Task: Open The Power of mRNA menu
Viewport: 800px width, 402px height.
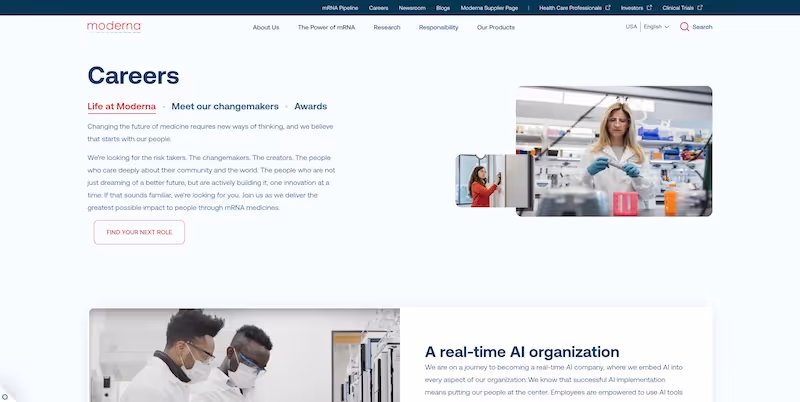Action: 327,28
